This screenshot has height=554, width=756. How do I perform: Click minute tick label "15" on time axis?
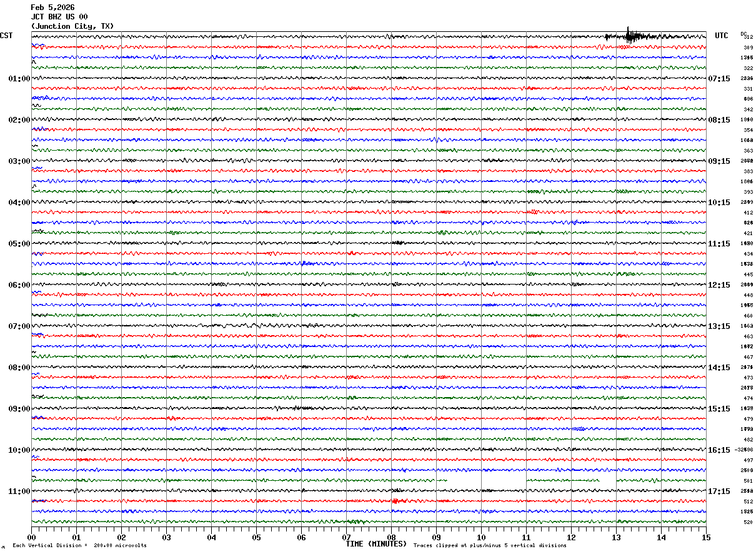click(706, 537)
